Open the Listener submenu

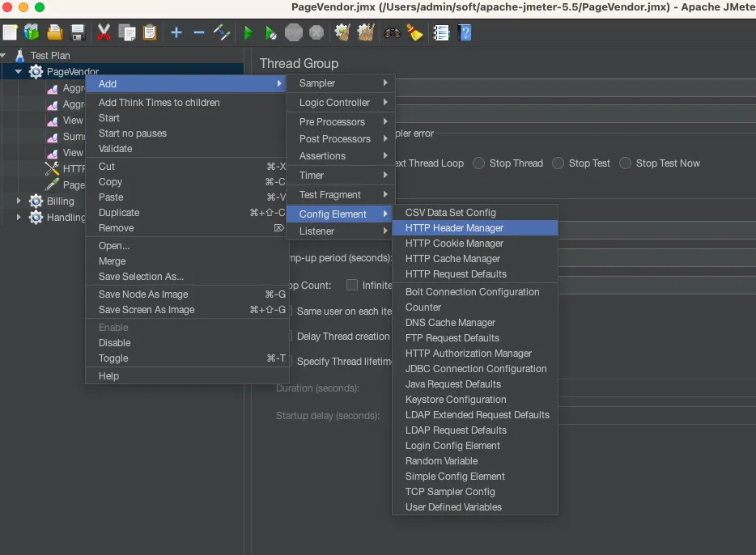coord(341,231)
